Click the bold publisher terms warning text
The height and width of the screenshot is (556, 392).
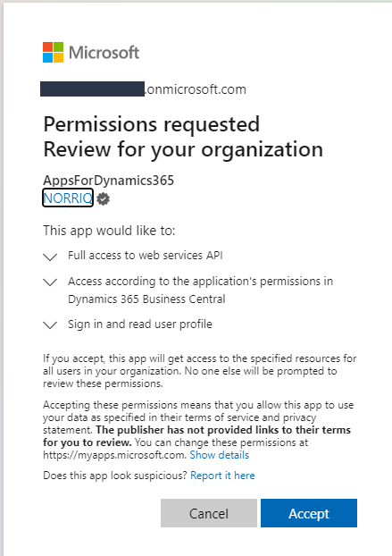[x=196, y=436]
